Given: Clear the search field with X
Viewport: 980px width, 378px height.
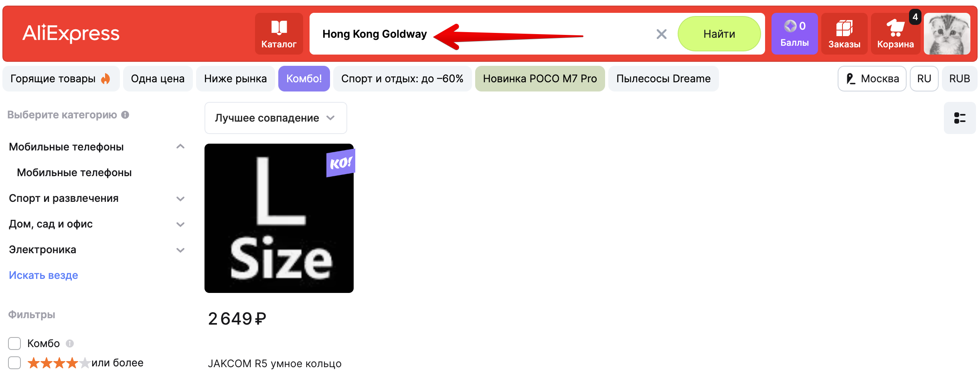Looking at the screenshot, I should [x=662, y=34].
